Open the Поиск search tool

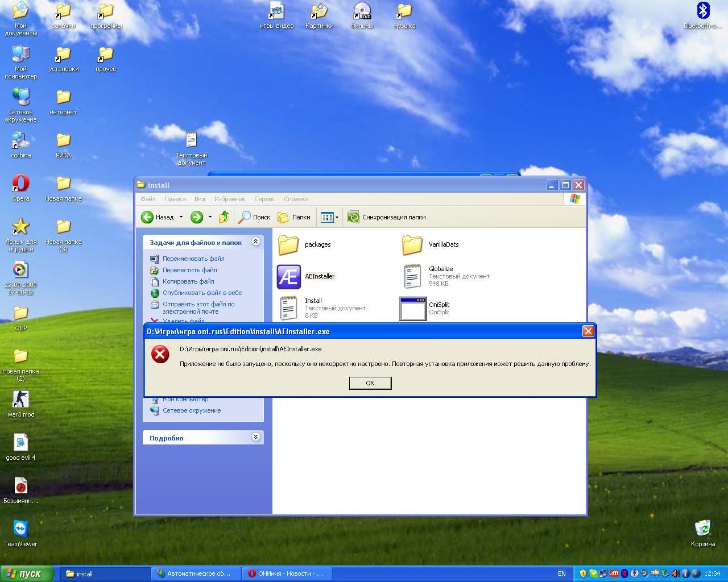click(254, 217)
